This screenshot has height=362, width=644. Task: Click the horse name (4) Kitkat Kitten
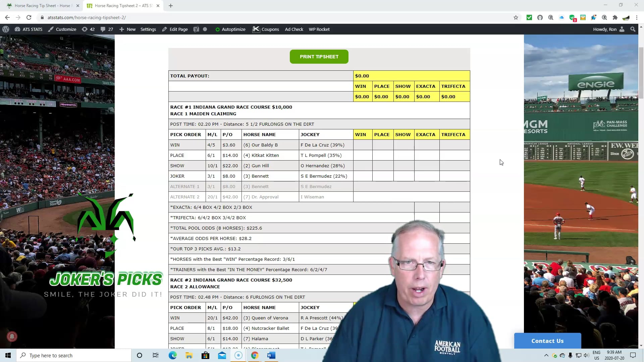click(261, 155)
